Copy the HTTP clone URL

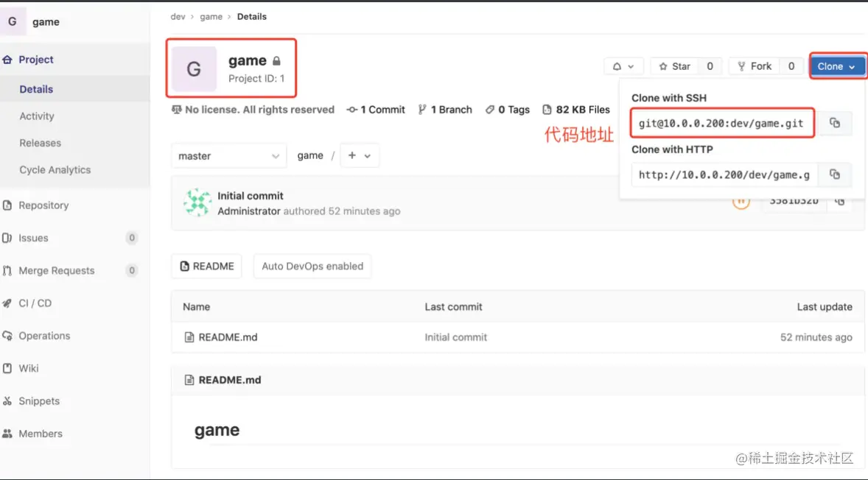[835, 174]
